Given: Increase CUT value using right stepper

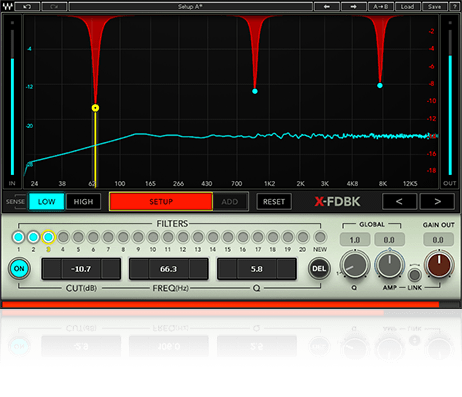Looking at the screenshot, I should tap(111, 269).
